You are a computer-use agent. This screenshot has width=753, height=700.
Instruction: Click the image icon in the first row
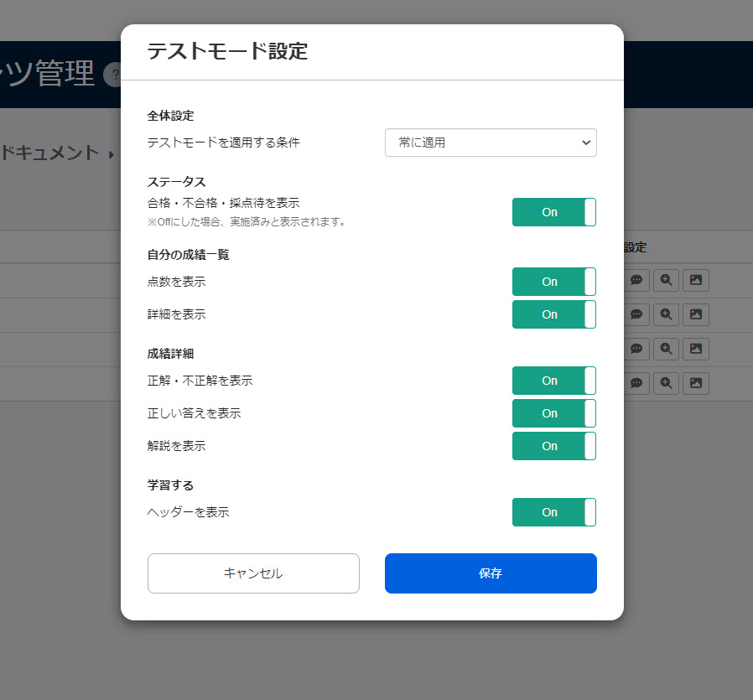coord(695,281)
